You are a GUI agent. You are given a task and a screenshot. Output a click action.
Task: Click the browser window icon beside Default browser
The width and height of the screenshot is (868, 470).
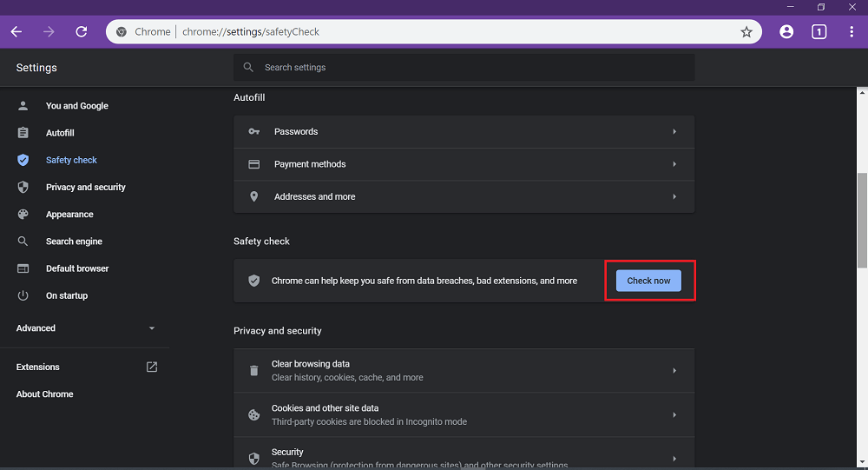[23, 268]
